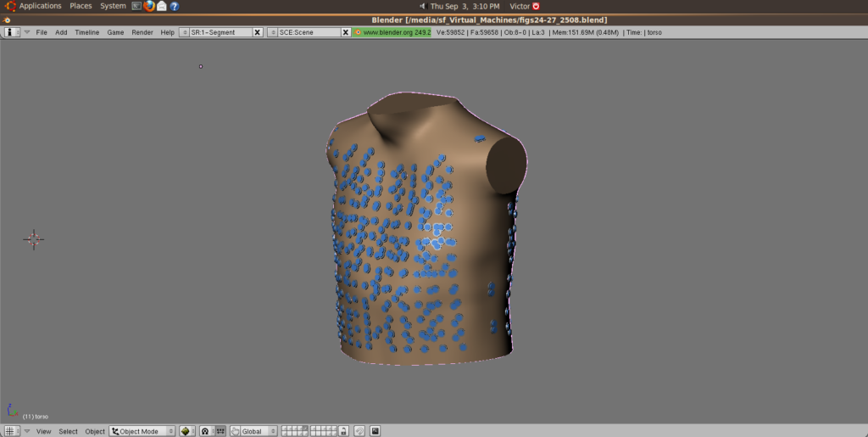Click the rotation/scaling pivot icon
The height and width of the screenshot is (437, 868).
pos(205,431)
